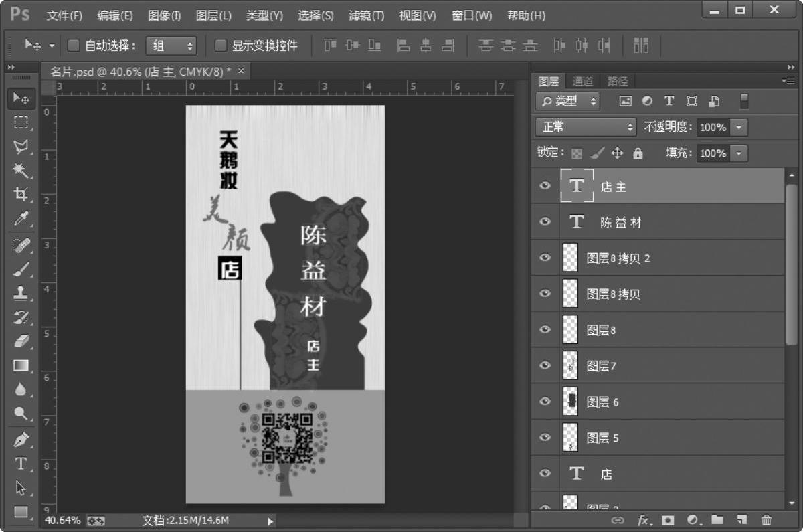
Task: Enable the 显示变换控件 checkbox
Action: tap(220, 46)
